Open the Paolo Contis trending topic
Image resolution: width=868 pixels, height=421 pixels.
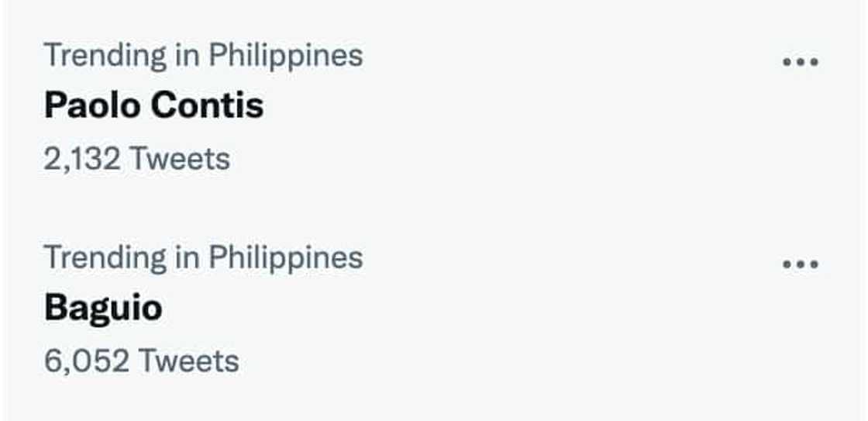click(x=153, y=105)
